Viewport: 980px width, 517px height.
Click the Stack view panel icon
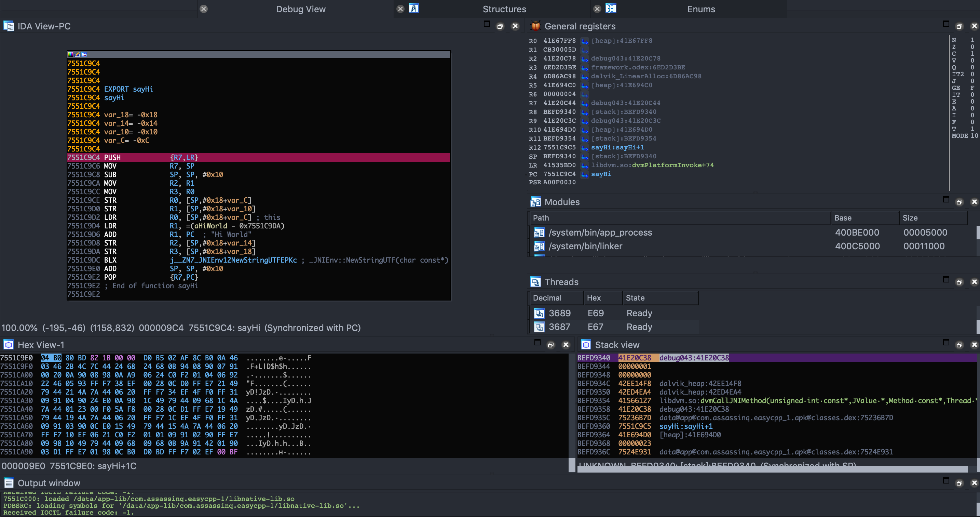(586, 345)
